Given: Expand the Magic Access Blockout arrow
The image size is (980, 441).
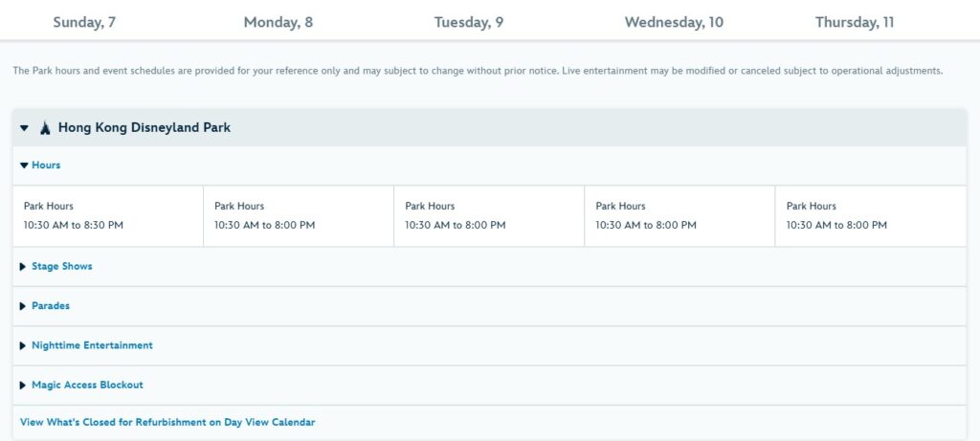Looking at the screenshot, I should point(23,386).
